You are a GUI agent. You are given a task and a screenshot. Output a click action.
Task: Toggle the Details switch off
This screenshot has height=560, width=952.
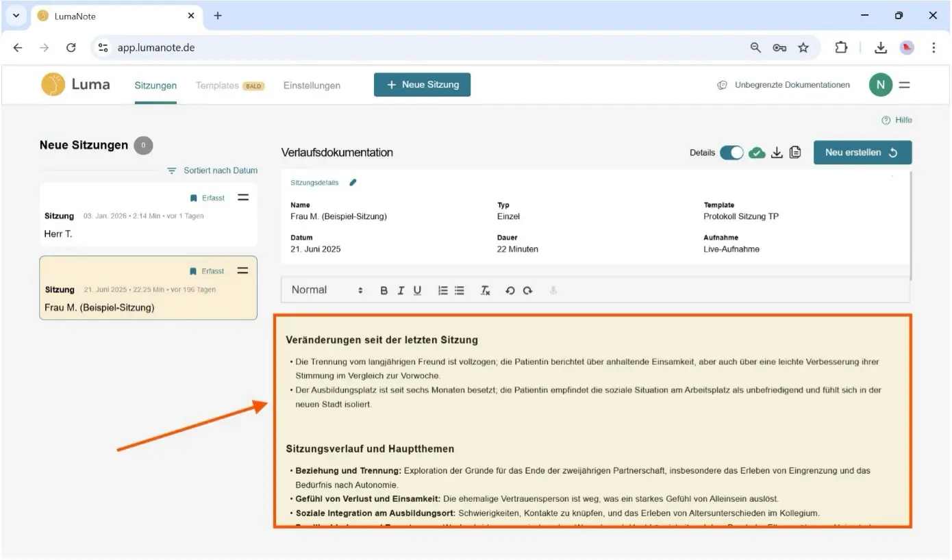click(x=731, y=153)
